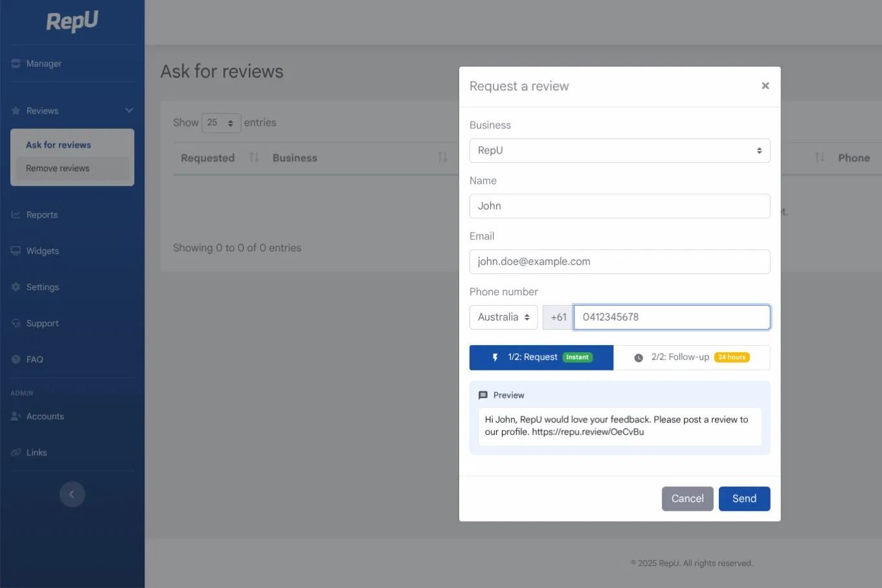Viewport: 882px width, 588px height.
Task: Click the FAQ question icon
Action: click(x=16, y=359)
